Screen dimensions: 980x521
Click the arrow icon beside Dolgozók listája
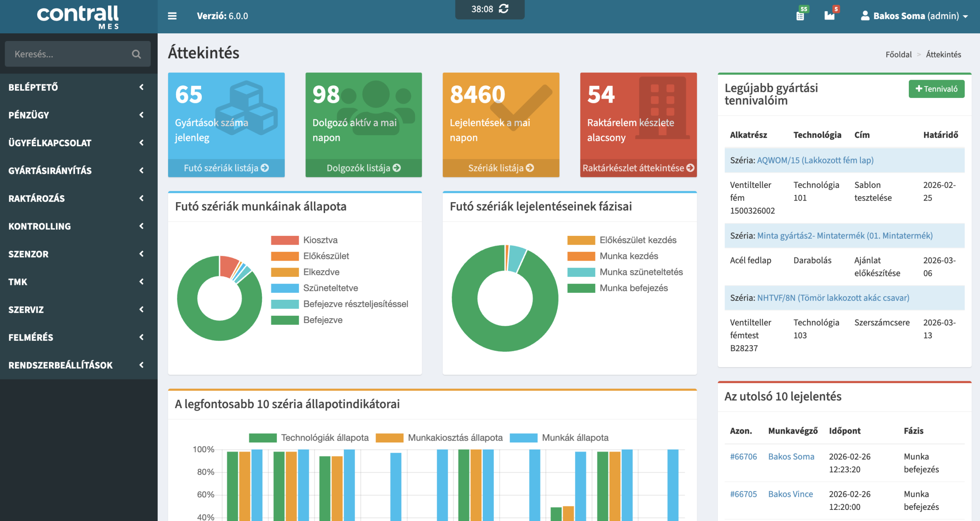tap(397, 168)
